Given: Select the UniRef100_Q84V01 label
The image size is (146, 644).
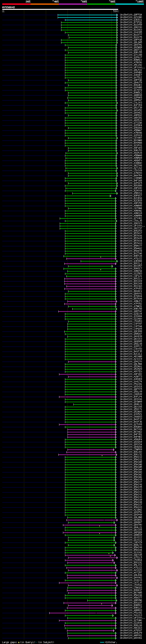Looking at the screenshot, I should pos(131,294).
